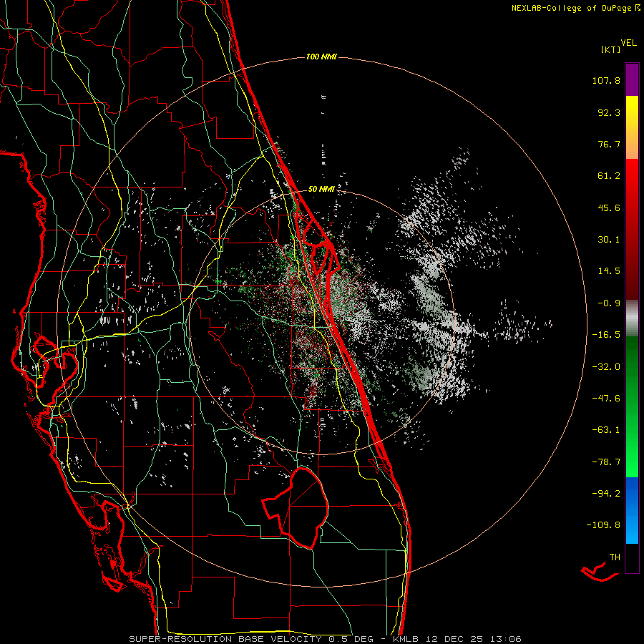Click the TH threshold label

[615, 557]
